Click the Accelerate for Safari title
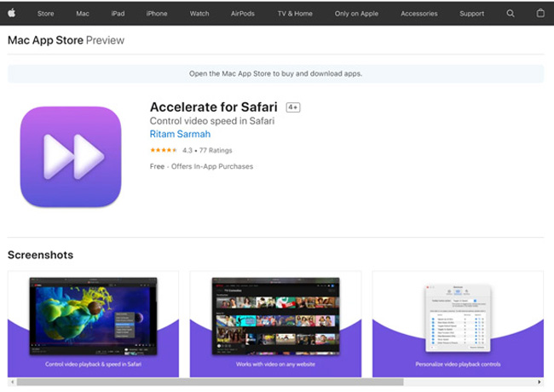The height and width of the screenshot is (392, 554). [x=213, y=107]
